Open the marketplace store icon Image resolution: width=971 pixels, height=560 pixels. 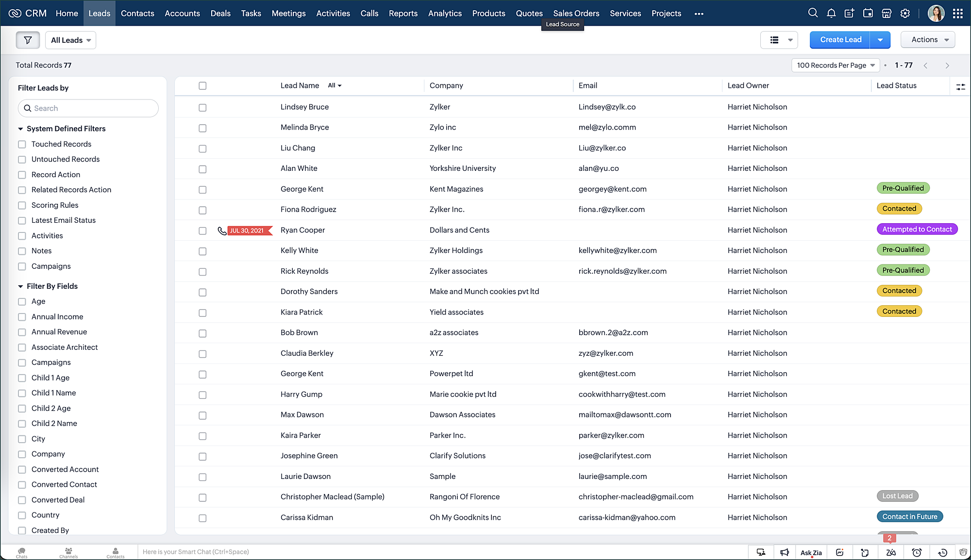click(887, 13)
